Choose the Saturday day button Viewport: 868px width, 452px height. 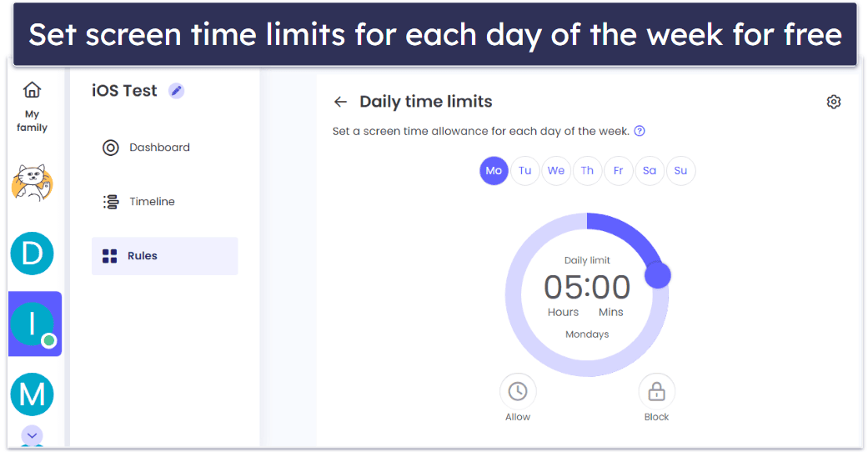coord(650,171)
